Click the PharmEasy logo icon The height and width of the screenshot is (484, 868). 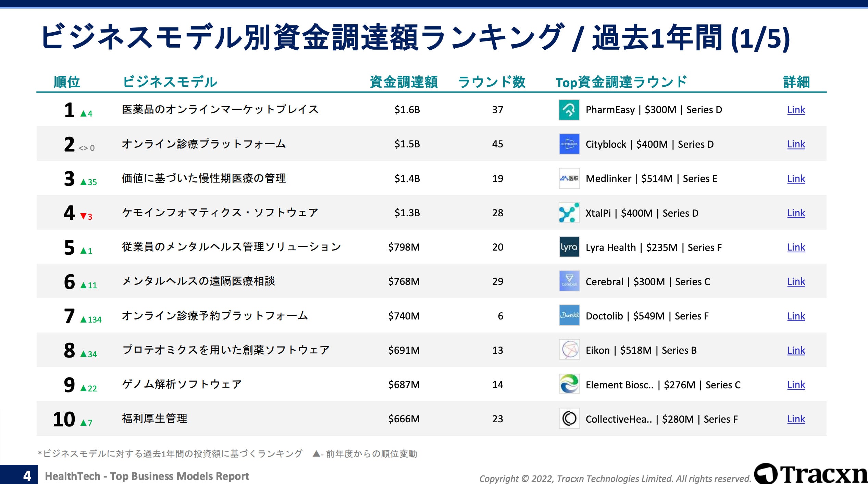tap(569, 110)
